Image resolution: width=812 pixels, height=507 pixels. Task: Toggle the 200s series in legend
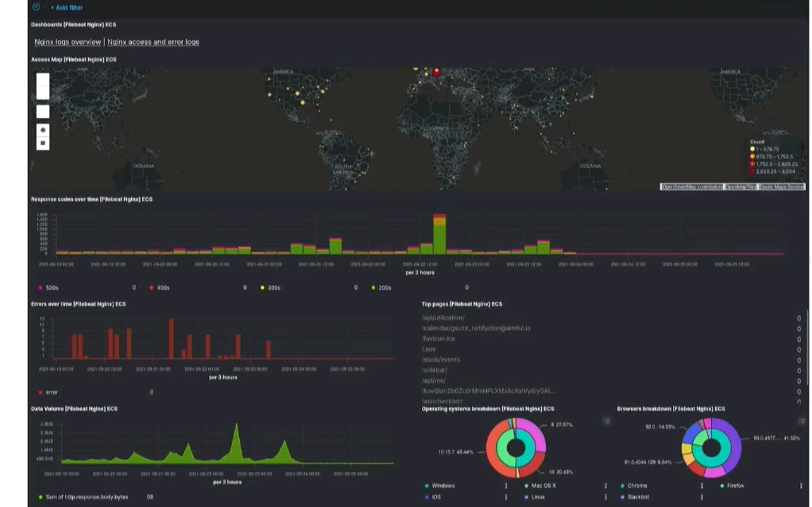click(x=385, y=288)
